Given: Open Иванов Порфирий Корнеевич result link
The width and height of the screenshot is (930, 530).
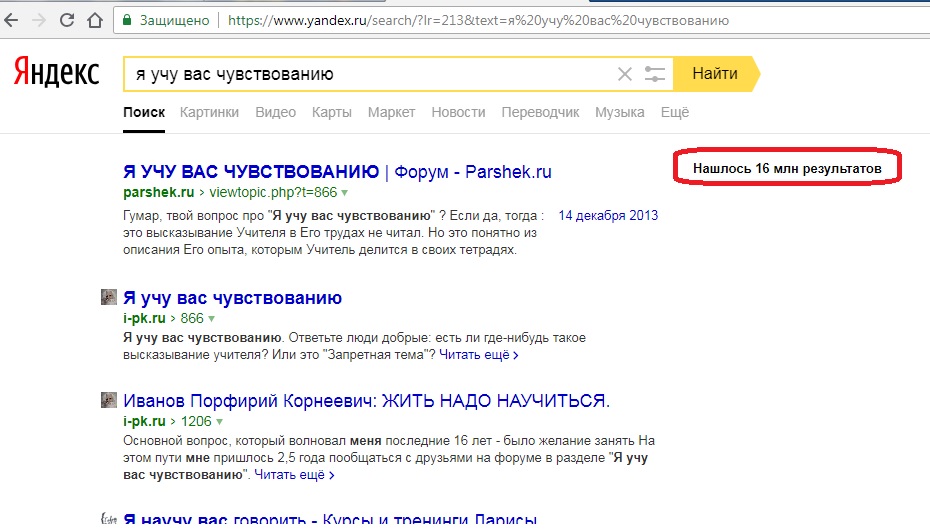Looking at the screenshot, I should [x=365, y=401].
